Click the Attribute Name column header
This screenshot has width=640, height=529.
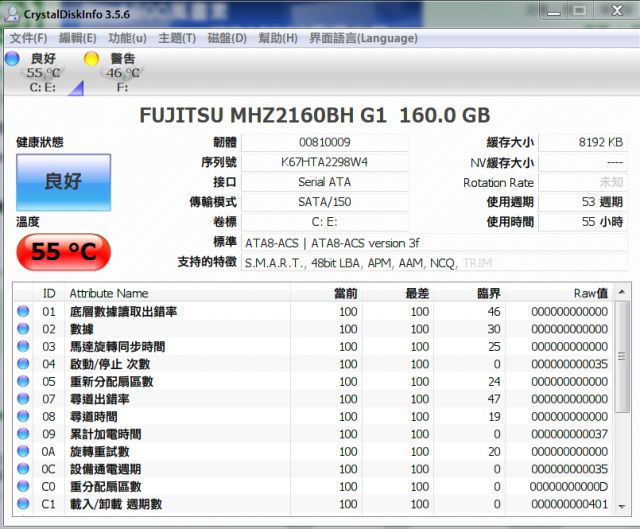pyautogui.click(x=177, y=293)
